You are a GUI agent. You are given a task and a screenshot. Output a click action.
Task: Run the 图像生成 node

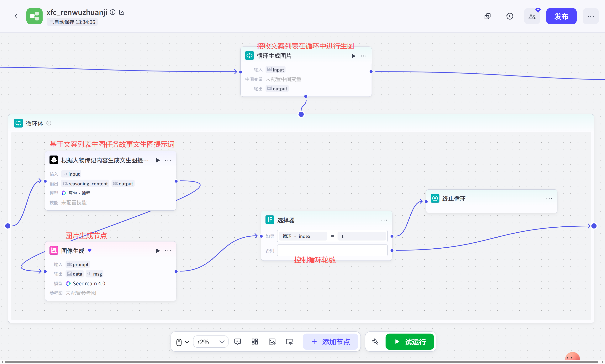(x=158, y=251)
